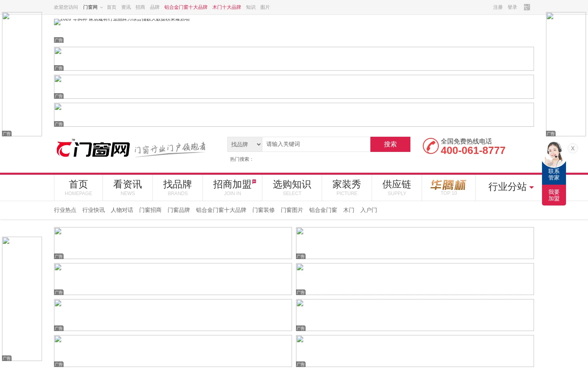Click the red 搜索 button
The width and height of the screenshot is (588, 369).
pyautogui.click(x=390, y=144)
